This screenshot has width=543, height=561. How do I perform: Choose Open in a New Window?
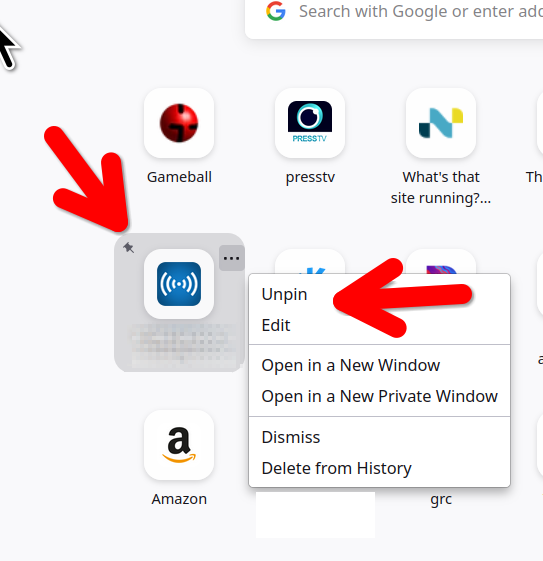click(x=351, y=365)
